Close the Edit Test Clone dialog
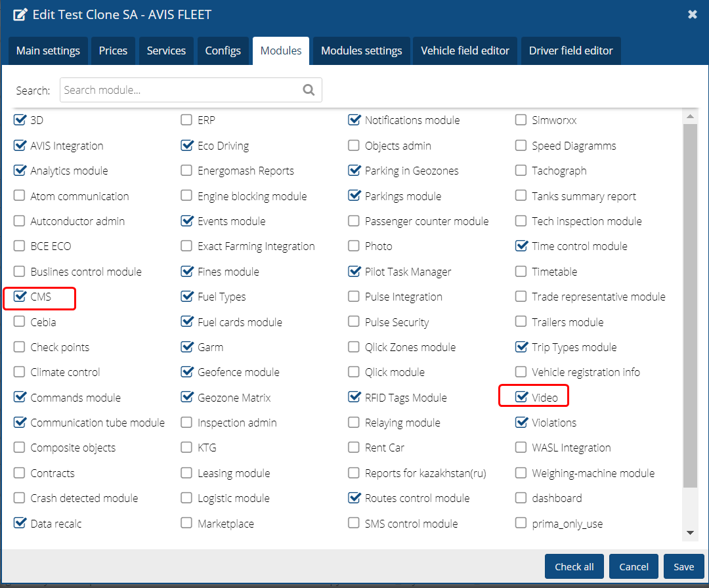Image resolution: width=709 pixels, height=588 pixels. [x=692, y=14]
